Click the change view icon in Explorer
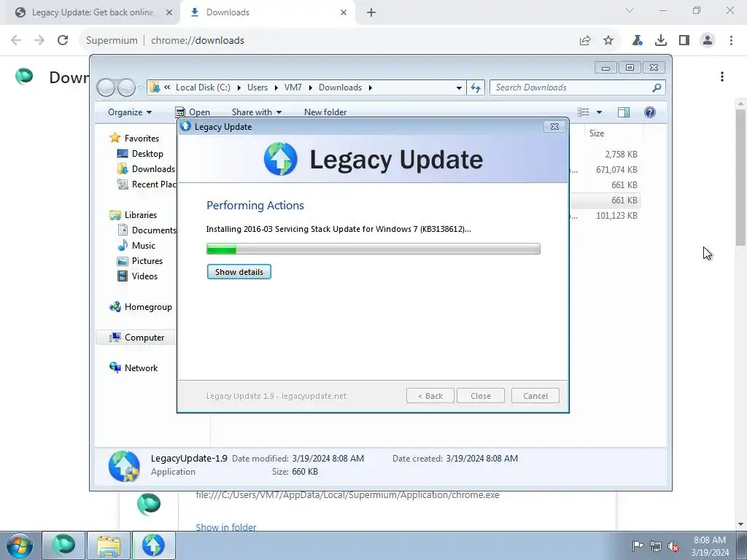Viewport: 747px width, 560px height. (584, 112)
